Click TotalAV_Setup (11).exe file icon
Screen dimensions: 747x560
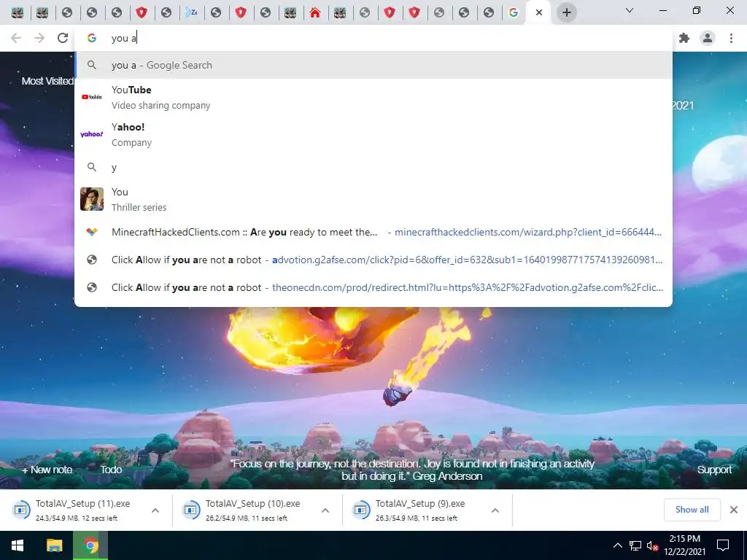(x=21, y=510)
